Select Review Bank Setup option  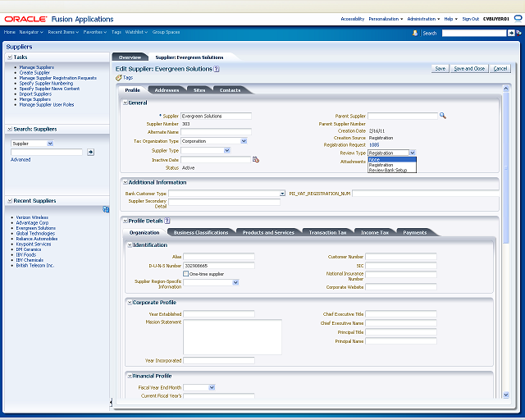point(392,170)
